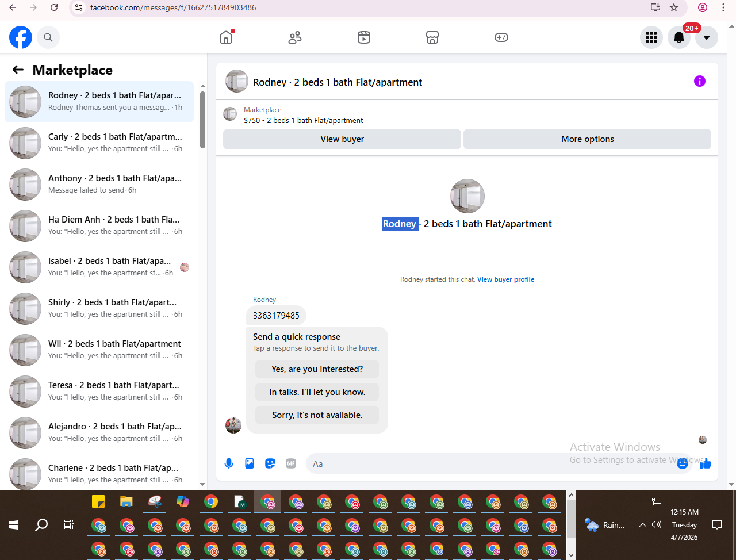Reload the page
Screen dimensions: 736x560
54,7
